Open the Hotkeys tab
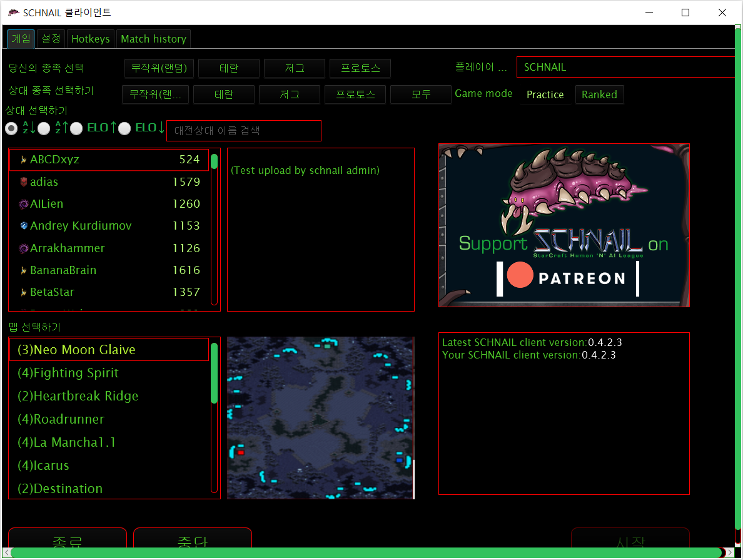The width and height of the screenshot is (743, 560). tap(91, 38)
